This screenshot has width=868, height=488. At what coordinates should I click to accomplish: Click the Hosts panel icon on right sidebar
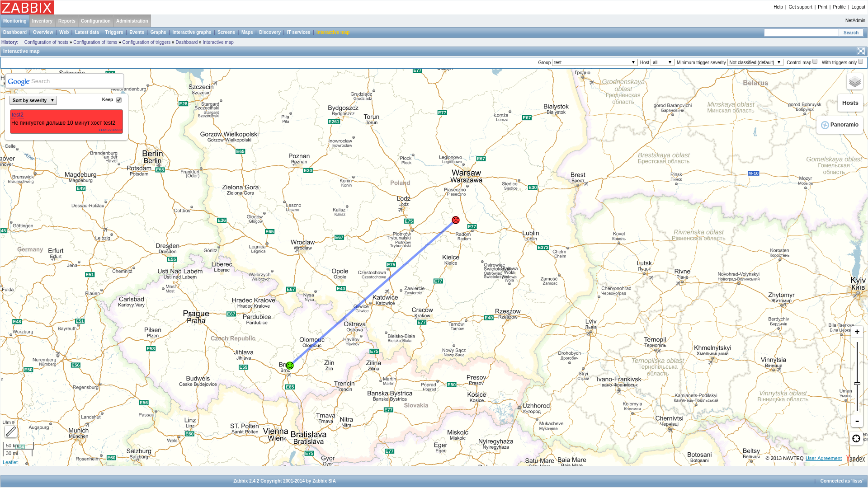click(850, 103)
